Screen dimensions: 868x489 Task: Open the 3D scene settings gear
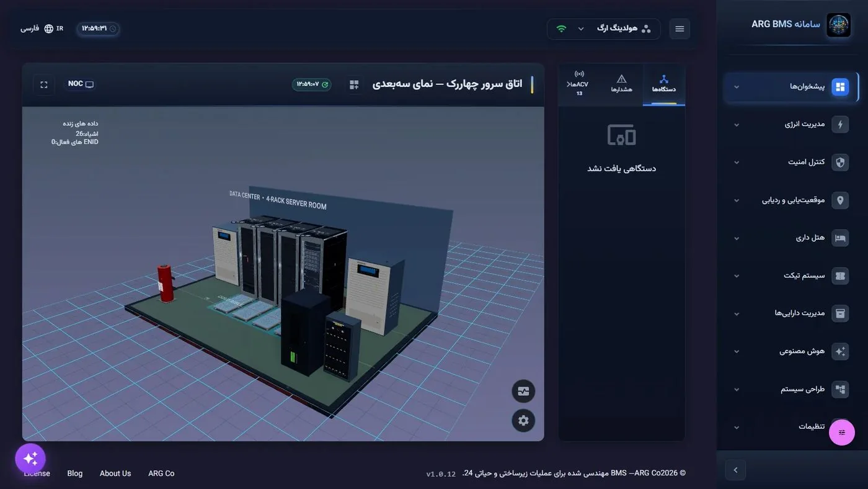pyautogui.click(x=523, y=420)
